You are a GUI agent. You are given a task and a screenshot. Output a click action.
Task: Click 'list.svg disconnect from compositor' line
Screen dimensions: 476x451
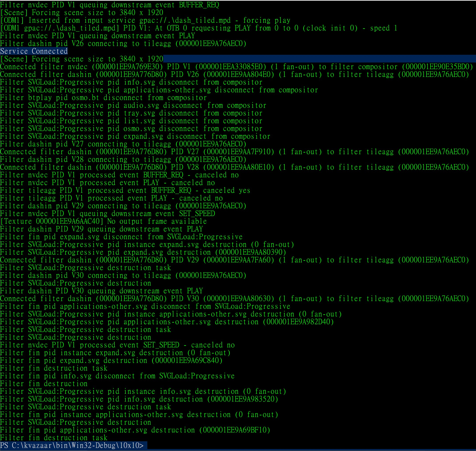(x=131, y=121)
